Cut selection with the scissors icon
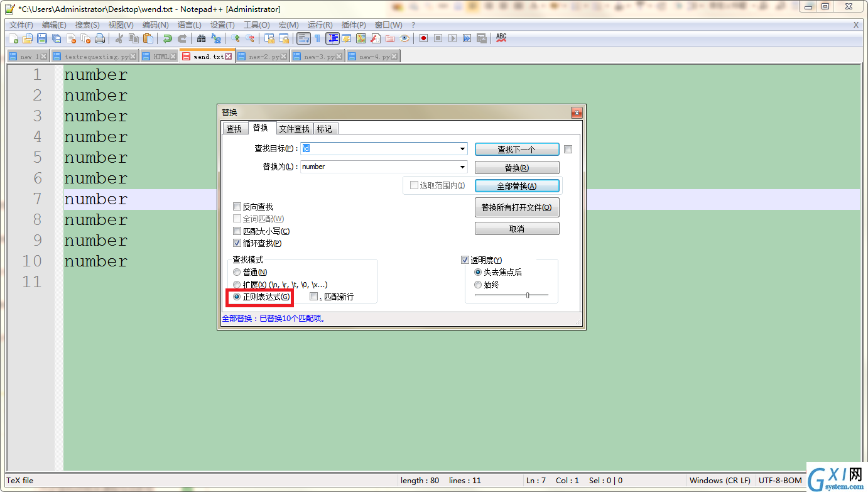This screenshot has height=492, width=868. pos(119,38)
